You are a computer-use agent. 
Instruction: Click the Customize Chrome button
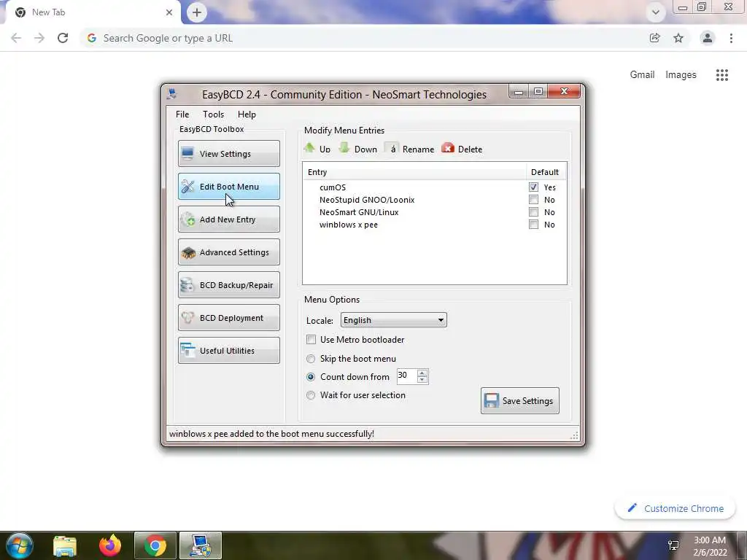pos(676,508)
